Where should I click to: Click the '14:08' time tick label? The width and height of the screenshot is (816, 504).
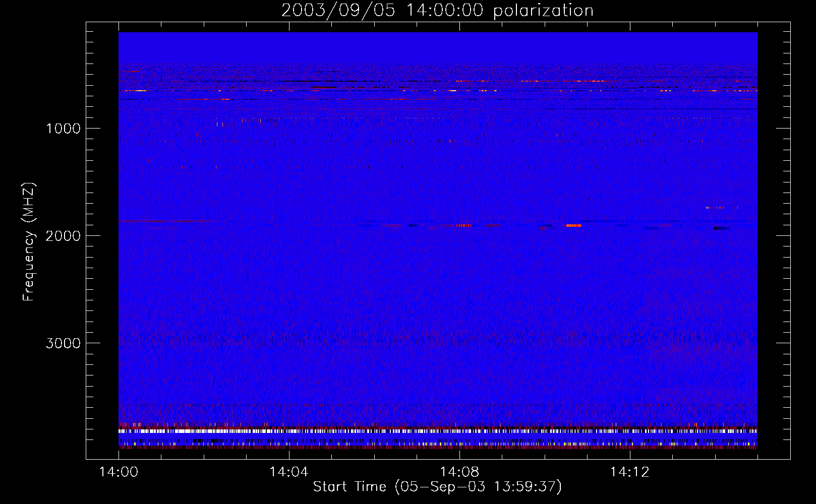pos(459,472)
